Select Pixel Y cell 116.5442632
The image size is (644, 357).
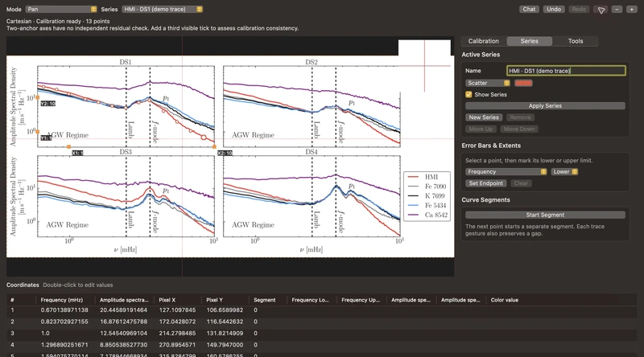point(225,322)
